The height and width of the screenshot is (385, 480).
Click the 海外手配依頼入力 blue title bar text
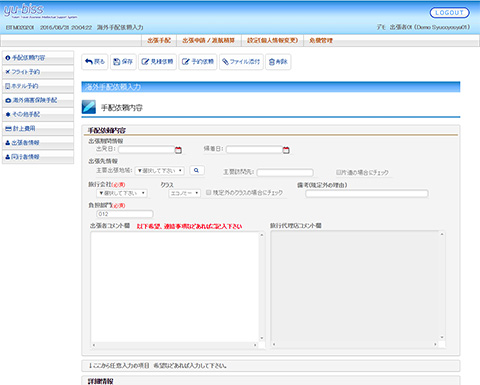113,87
